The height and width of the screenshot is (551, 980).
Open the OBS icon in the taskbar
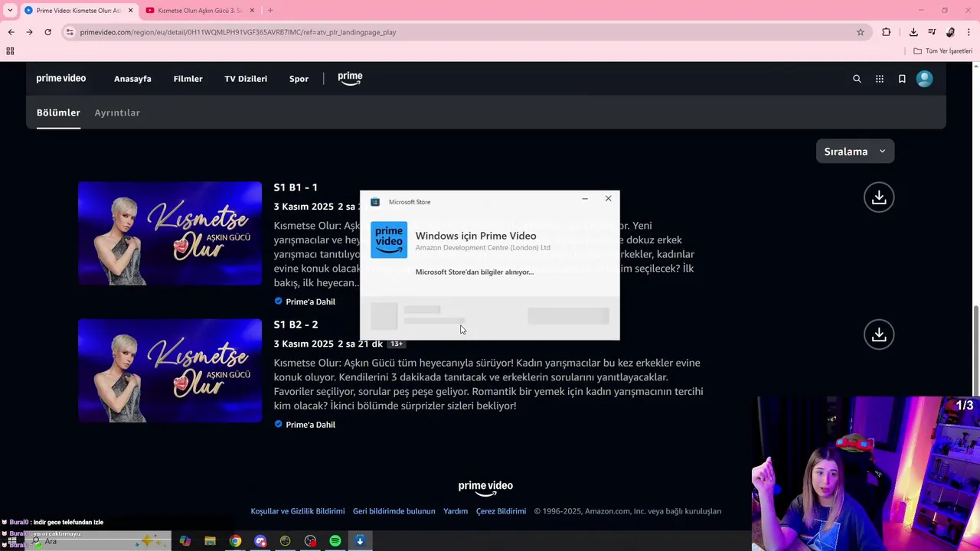point(310,541)
